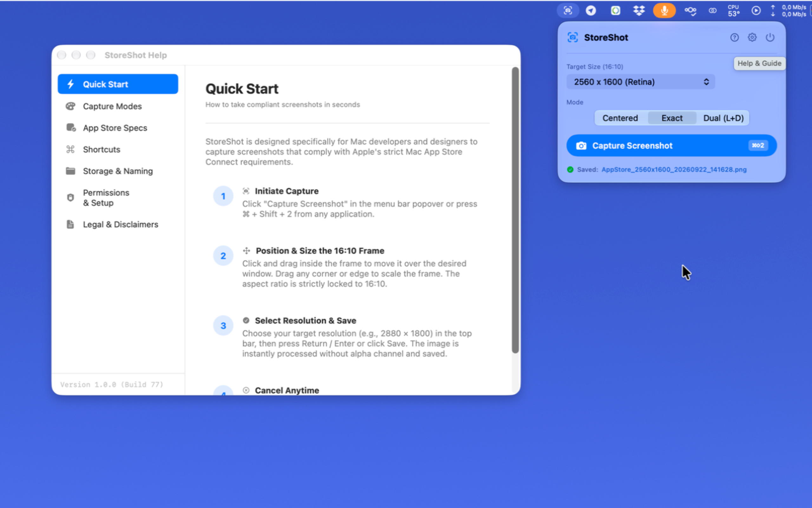Click the StoreShot Help window title
The image size is (812, 508).
coord(135,55)
